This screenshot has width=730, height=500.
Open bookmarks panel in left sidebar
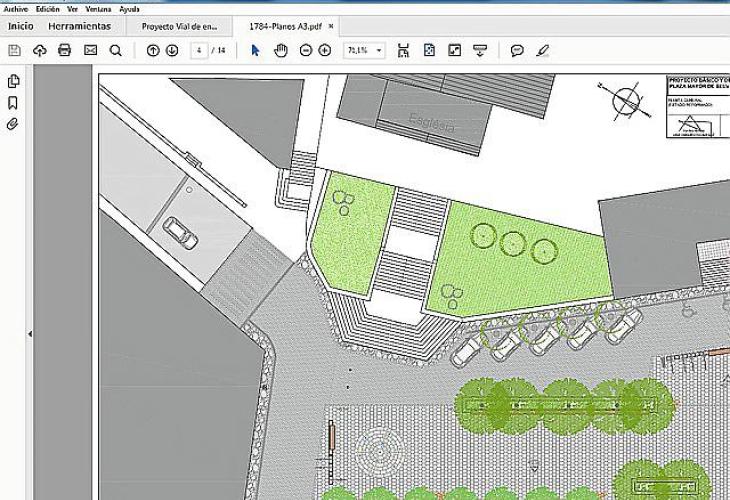pyautogui.click(x=14, y=103)
